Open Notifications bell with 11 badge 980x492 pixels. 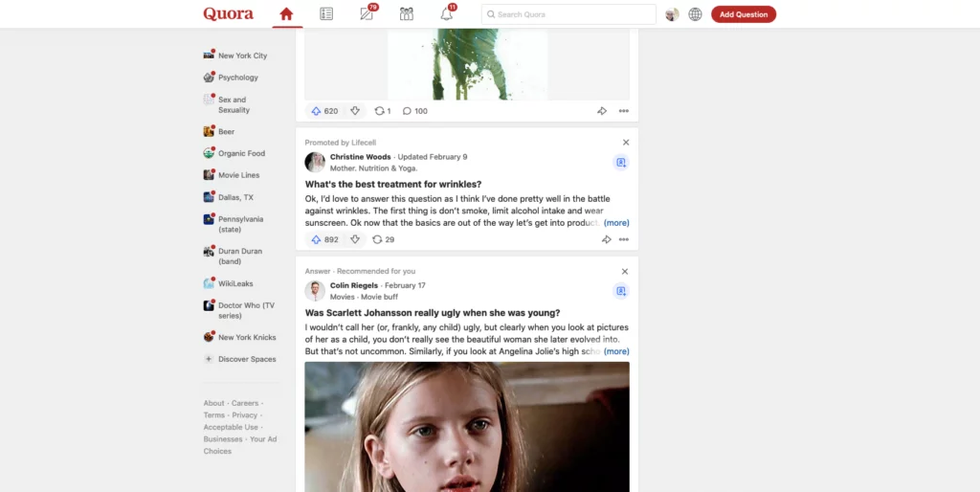446,13
